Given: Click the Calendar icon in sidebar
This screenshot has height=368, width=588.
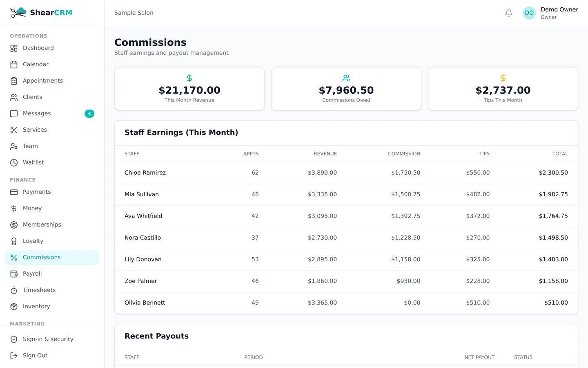Looking at the screenshot, I should tap(14, 65).
